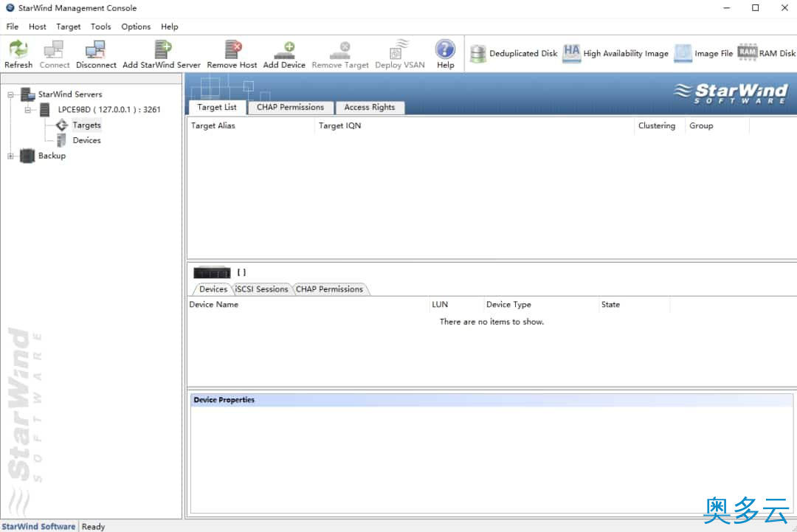Click the Connect toolbar icon
Image resolution: width=797 pixels, height=532 pixels.
pyautogui.click(x=54, y=49)
